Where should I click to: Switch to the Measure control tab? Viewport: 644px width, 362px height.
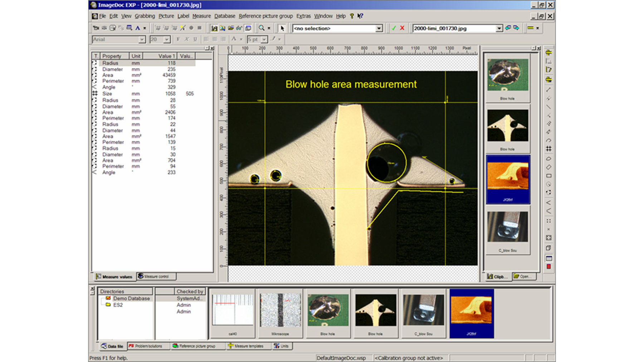pyautogui.click(x=156, y=277)
